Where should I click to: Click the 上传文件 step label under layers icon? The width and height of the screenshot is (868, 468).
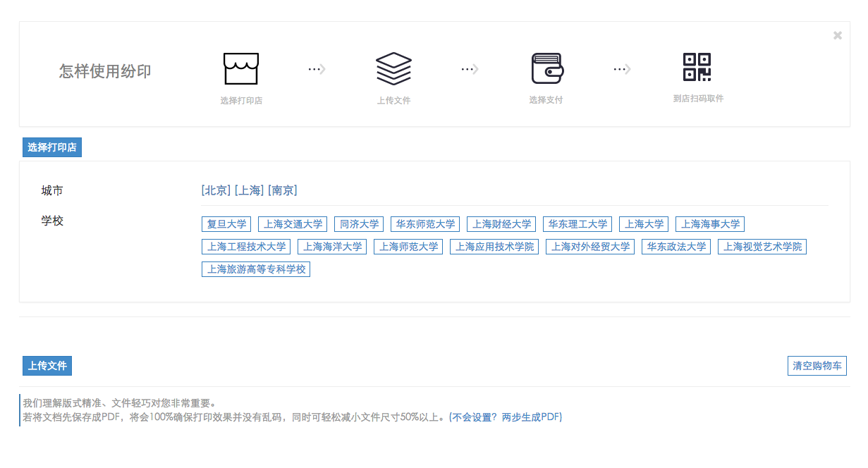point(393,101)
